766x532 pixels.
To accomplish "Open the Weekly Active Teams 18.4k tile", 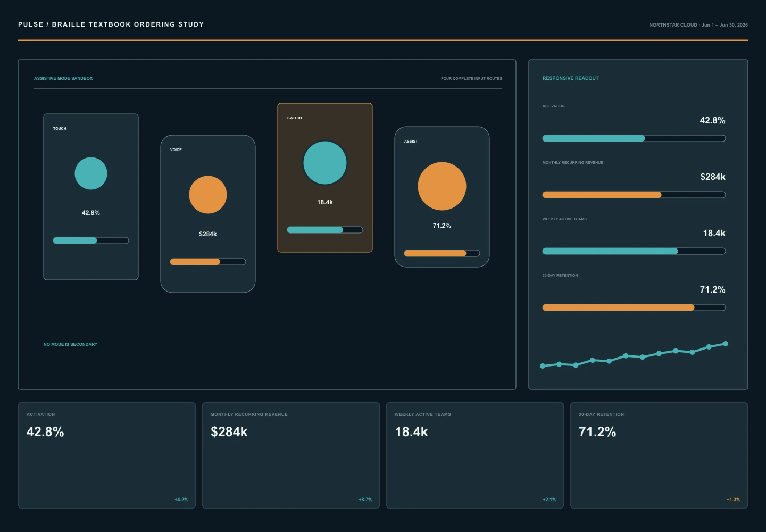I will coord(475,455).
